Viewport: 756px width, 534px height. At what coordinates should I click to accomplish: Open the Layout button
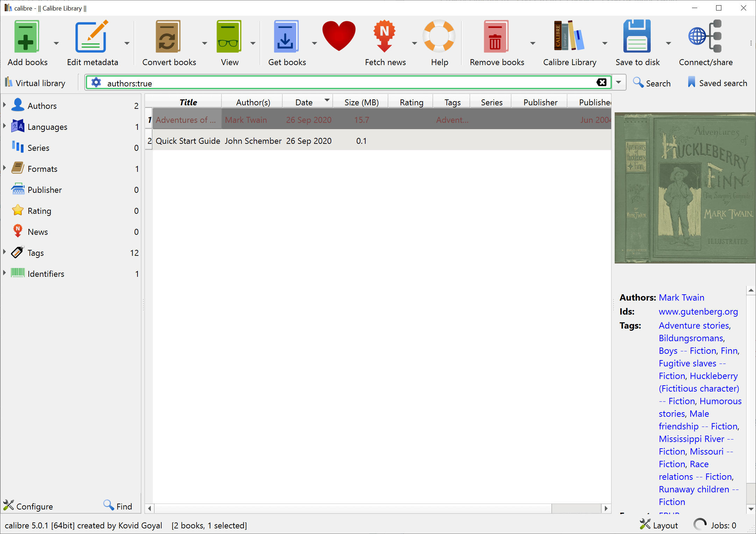pos(659,525)
